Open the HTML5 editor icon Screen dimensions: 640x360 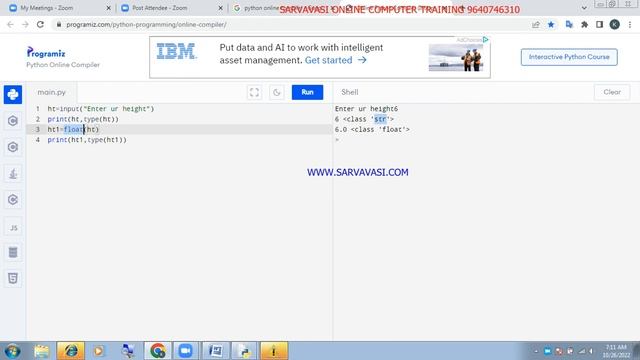(13, 278)
